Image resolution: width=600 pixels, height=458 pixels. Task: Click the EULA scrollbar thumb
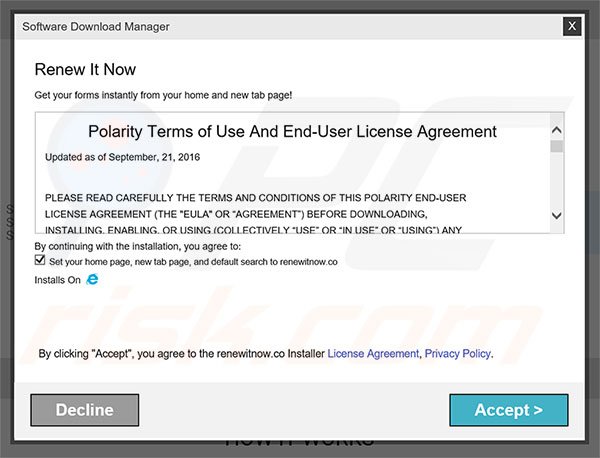pyautogui.click(x=557, y=146)
